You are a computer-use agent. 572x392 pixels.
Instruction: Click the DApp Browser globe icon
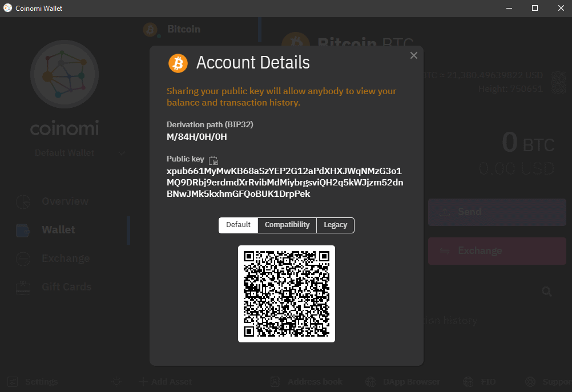point(370,381)
